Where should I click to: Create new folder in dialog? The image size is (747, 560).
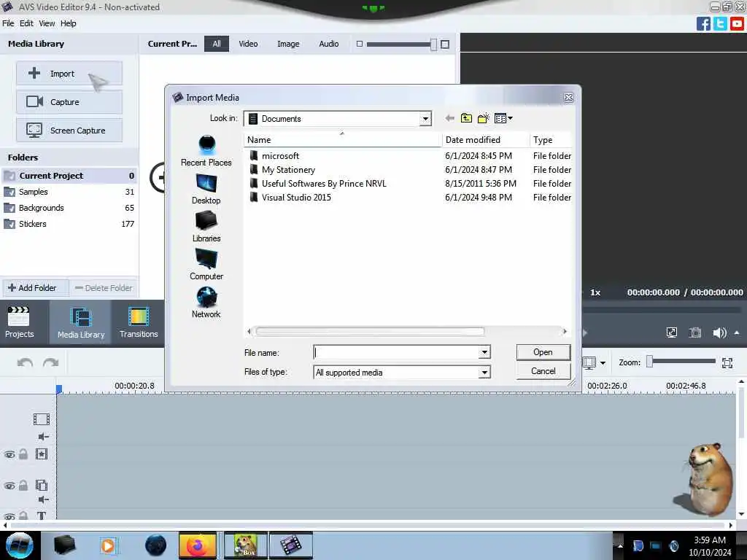point(483,118)
